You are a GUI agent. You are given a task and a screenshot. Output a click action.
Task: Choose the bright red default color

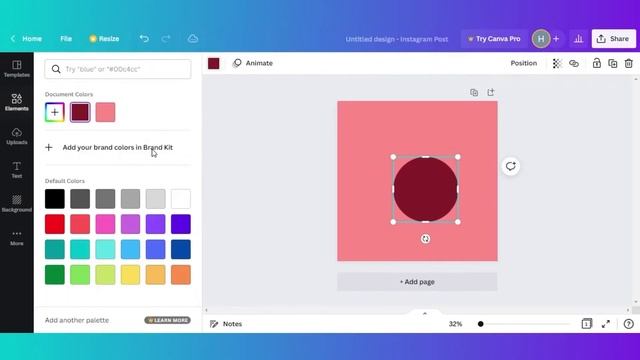tap(55, 224)
